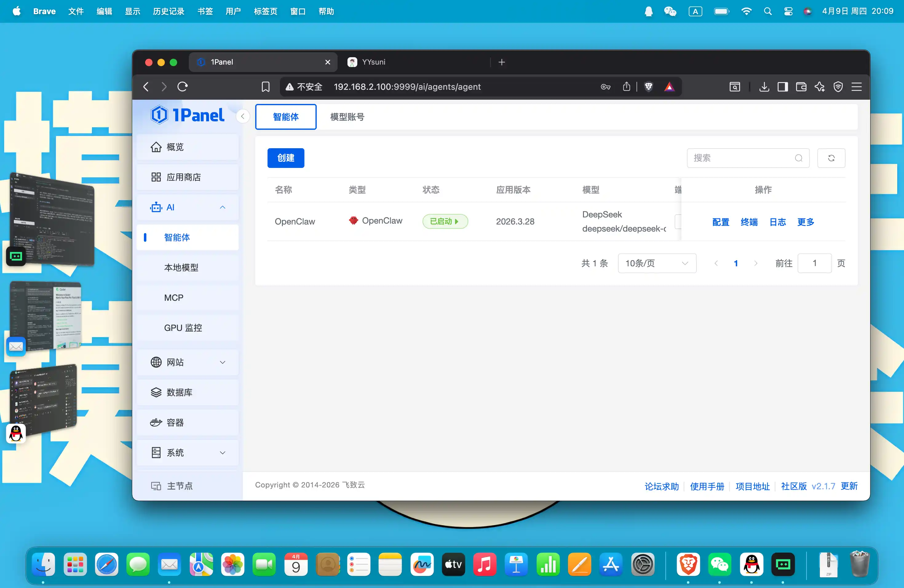Click the 已启动 status toggle for OpenClaw
904x588 pixels.
pos(445,221)
